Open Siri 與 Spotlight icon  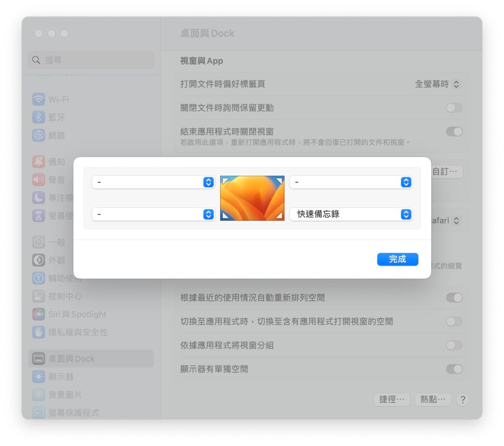coord(39,314)
